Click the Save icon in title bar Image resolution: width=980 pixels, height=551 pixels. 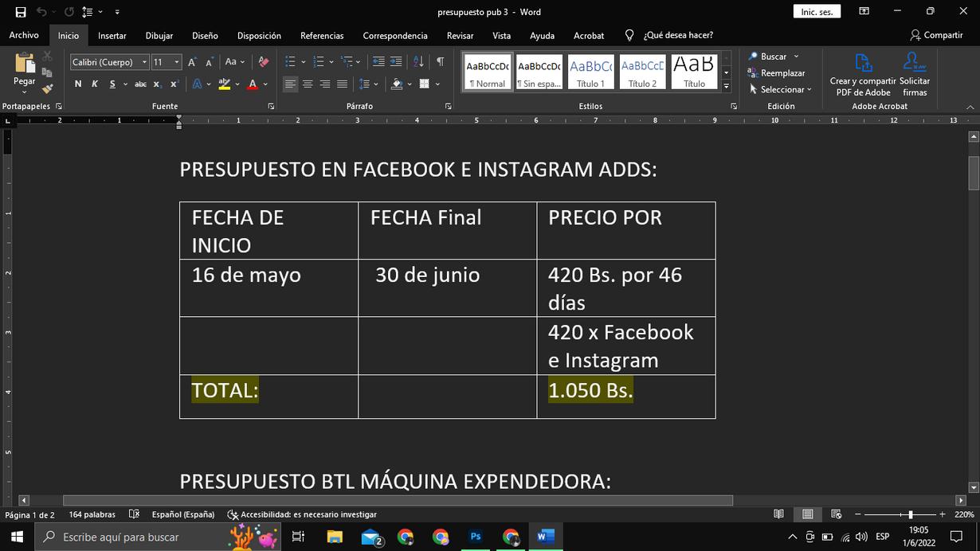21,12
